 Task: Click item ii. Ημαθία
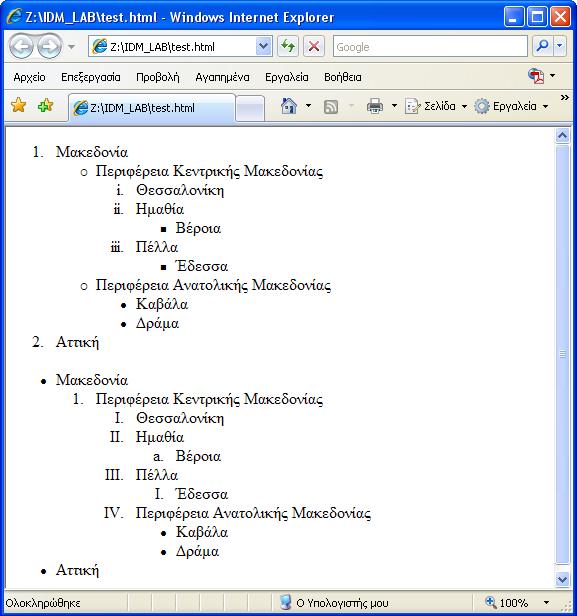coord(160,209)
